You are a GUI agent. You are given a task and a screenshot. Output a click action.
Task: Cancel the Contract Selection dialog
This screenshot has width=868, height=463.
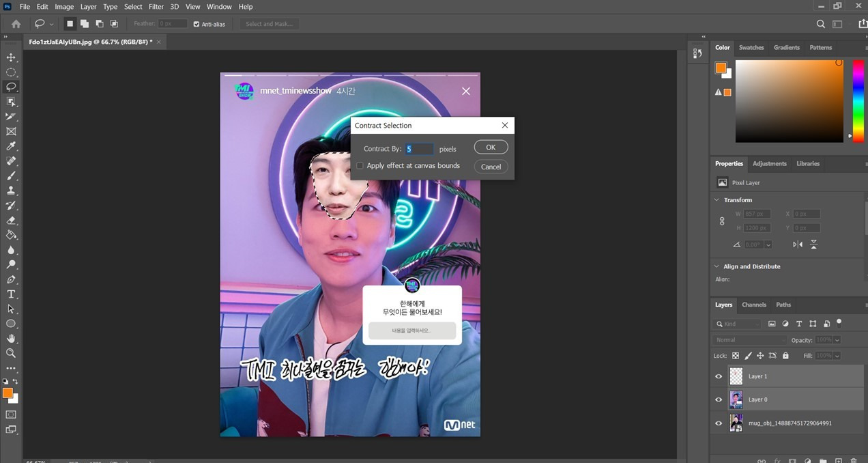coord(491,166)
